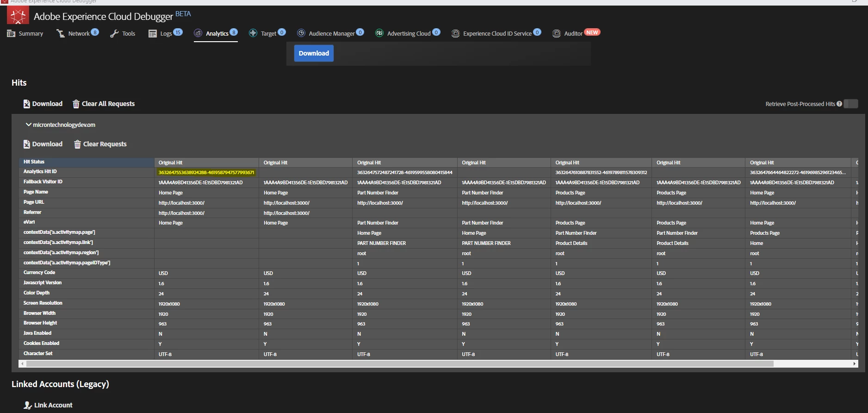Click the Page URL row label
This screenshot has height=413, width=868.
pyautogui.click(x=34, y=202)
